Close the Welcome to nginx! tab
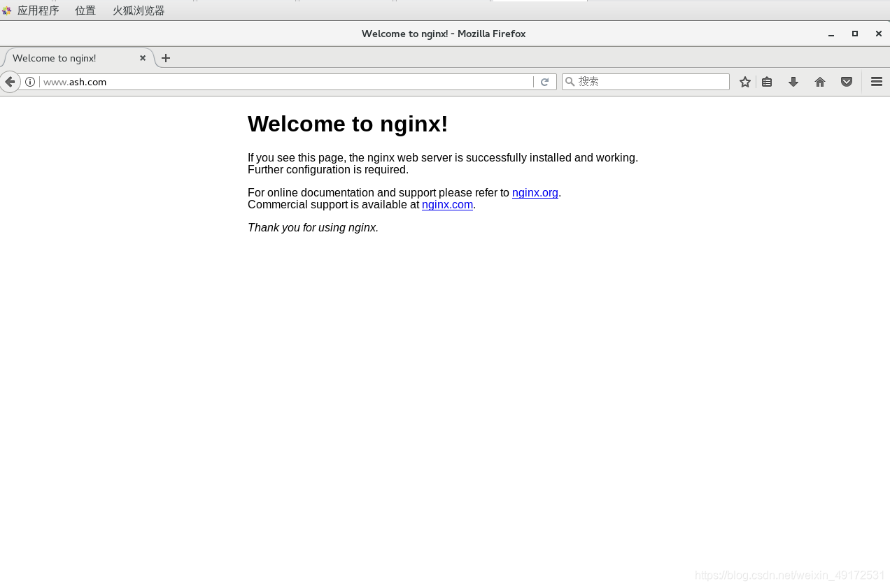 point(143,58)
